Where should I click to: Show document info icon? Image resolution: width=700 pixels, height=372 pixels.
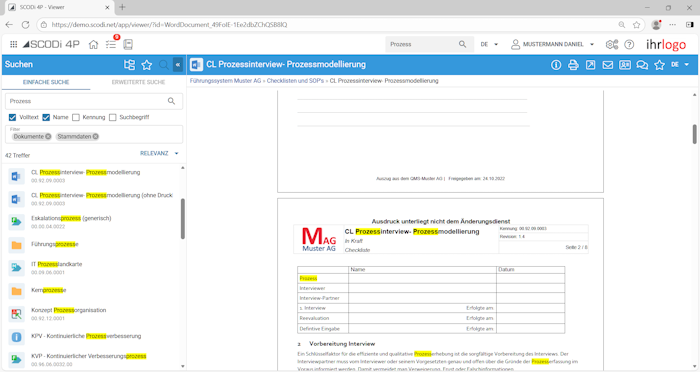[556, 65]
